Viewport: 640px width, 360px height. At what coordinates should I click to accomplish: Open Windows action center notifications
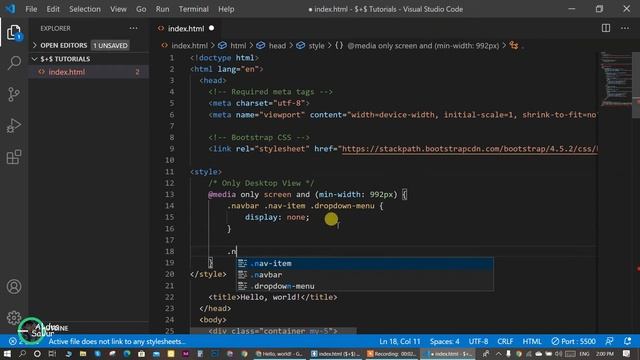(x=627, y=353)
